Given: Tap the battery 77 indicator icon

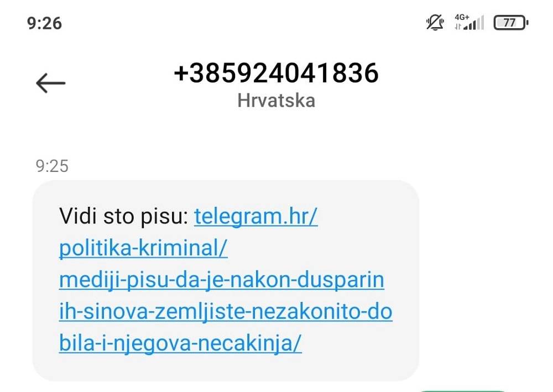Looking at the screenshot, I should 511,23.
